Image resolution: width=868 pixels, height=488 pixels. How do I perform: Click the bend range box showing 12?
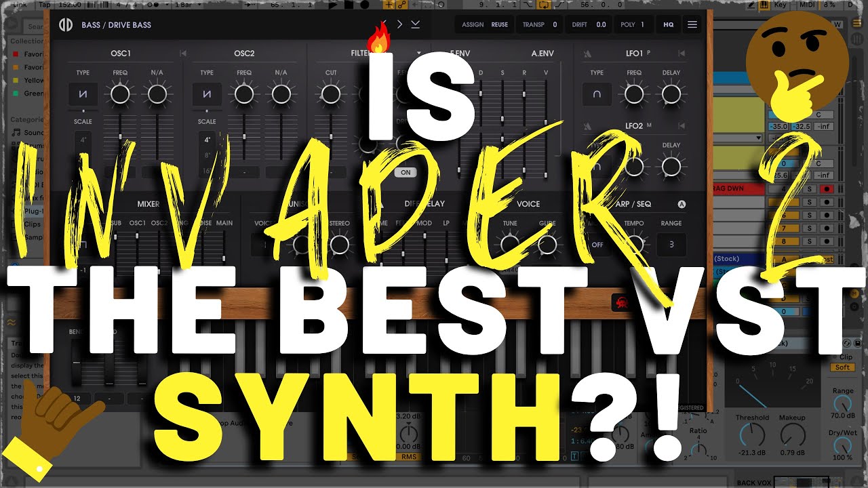(x=77, y=399)
